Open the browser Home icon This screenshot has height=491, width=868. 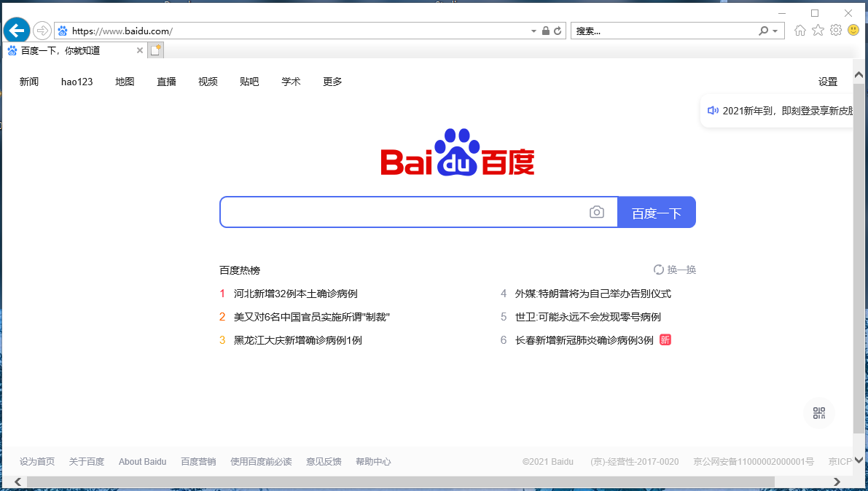coord(800,31)
